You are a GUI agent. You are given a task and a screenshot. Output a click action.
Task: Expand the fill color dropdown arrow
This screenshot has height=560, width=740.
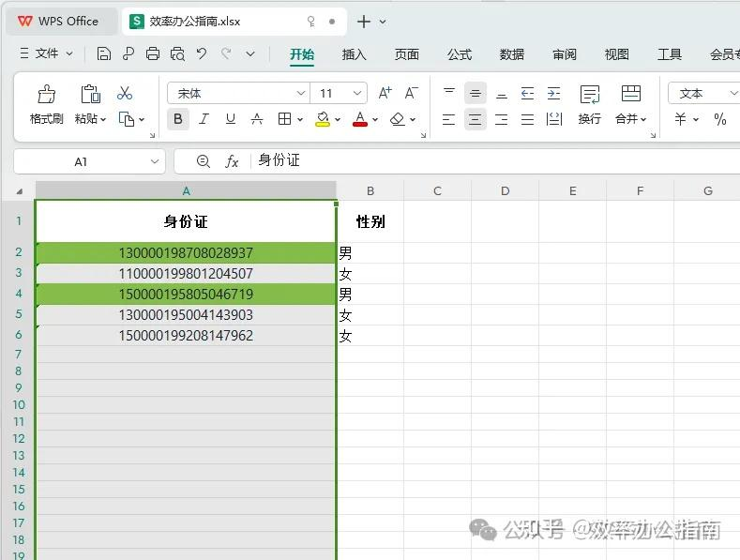point(338,119)
